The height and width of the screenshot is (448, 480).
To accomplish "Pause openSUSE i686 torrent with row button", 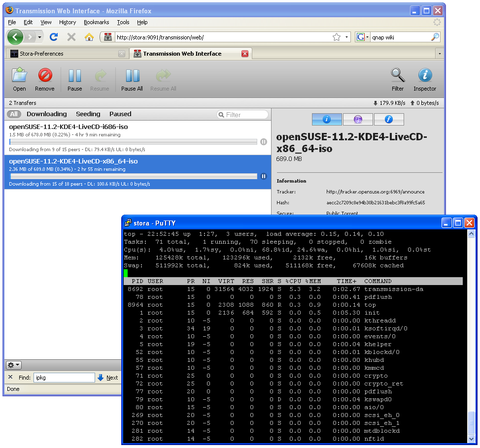I will pyautogui.click(x=264, y=142).
